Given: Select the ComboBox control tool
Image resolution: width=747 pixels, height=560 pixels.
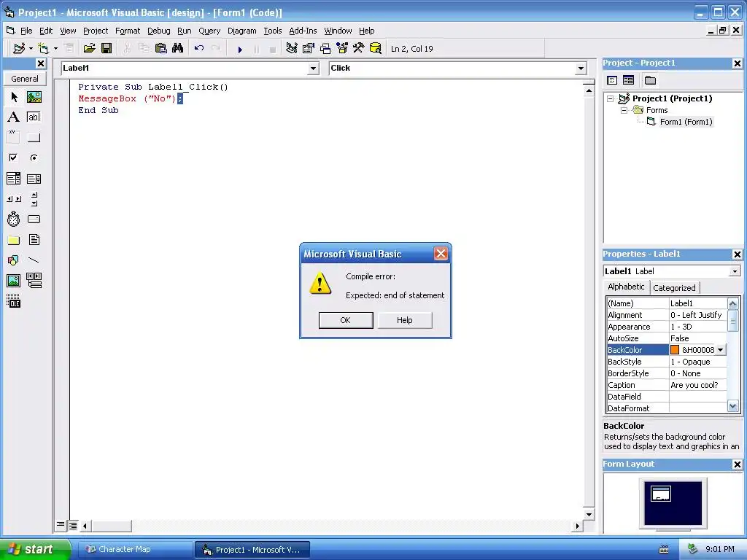Looking at the screenshot, I should [14, 179].
